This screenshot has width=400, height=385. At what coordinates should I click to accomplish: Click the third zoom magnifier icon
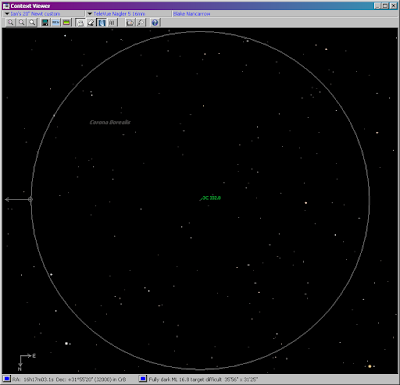point(32,22)
